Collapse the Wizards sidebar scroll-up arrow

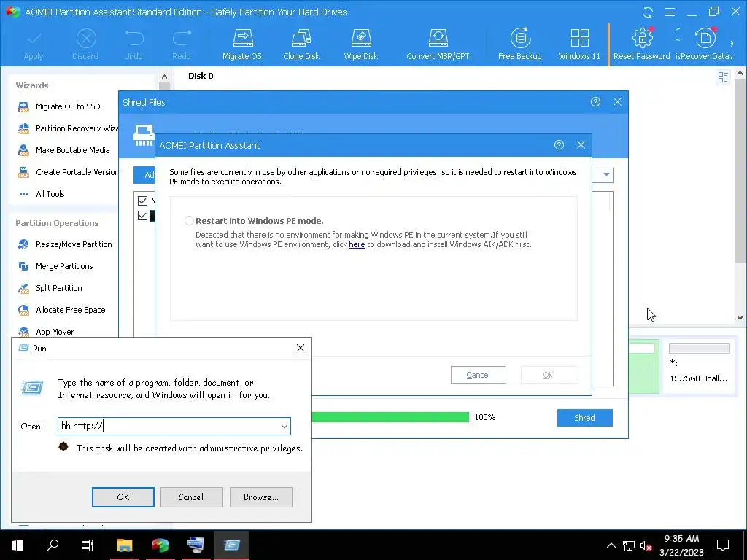pyautogui.click(x=164, y=76)
